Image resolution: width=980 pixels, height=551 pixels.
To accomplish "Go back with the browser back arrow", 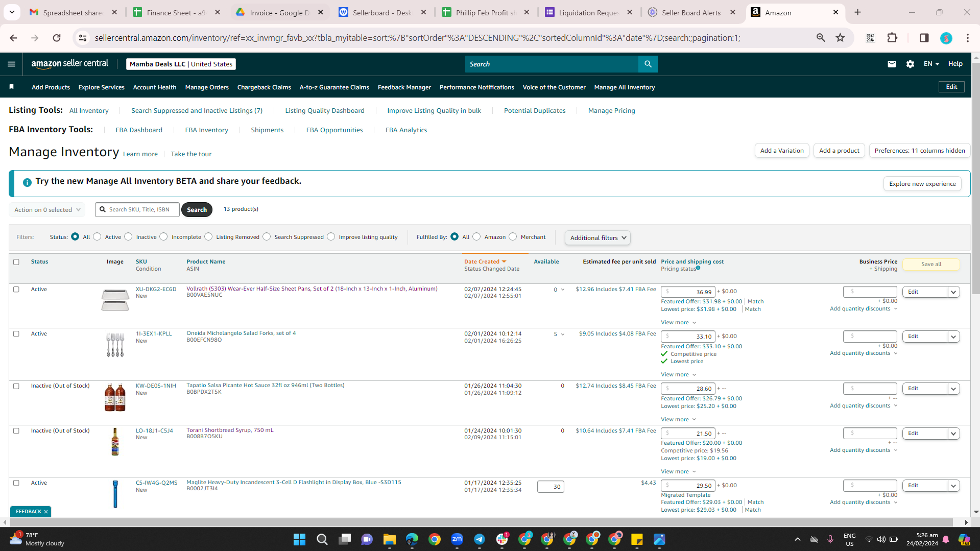I will click(13, 38).
